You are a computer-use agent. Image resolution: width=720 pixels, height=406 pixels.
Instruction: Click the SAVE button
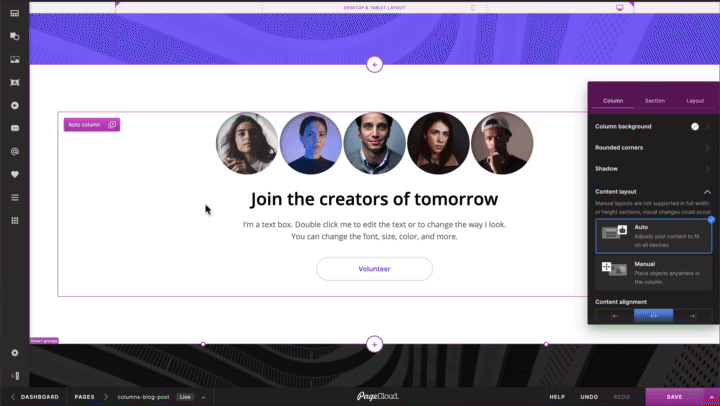coord(674,397)
